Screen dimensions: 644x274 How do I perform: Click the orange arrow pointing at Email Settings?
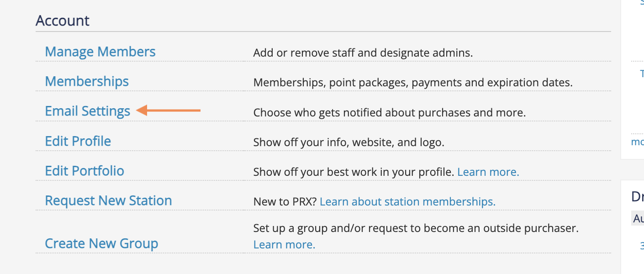click(169, 111)
